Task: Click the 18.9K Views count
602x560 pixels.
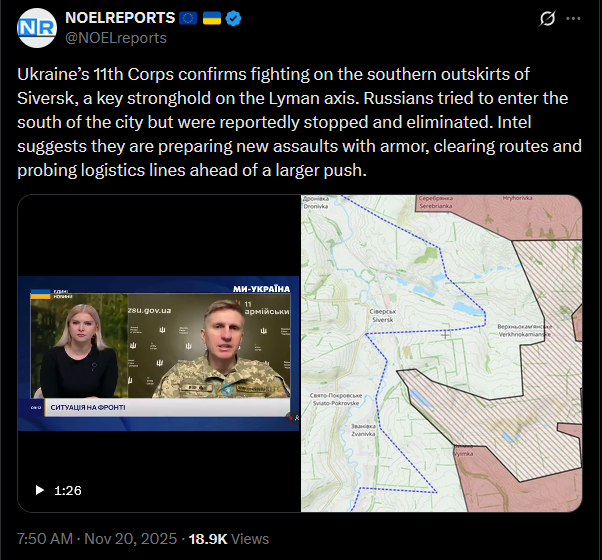Action: click(x=228, y=539)
